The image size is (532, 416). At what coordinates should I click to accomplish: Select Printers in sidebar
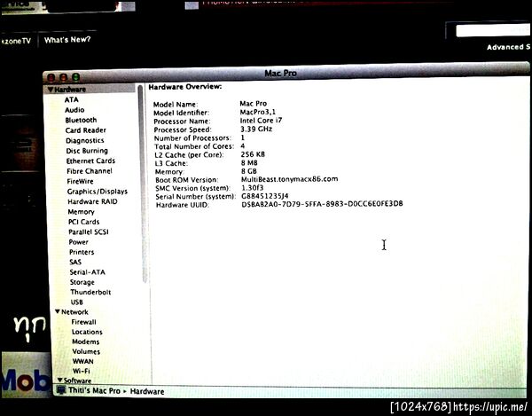pyautogui.click(x=82, y=252)
